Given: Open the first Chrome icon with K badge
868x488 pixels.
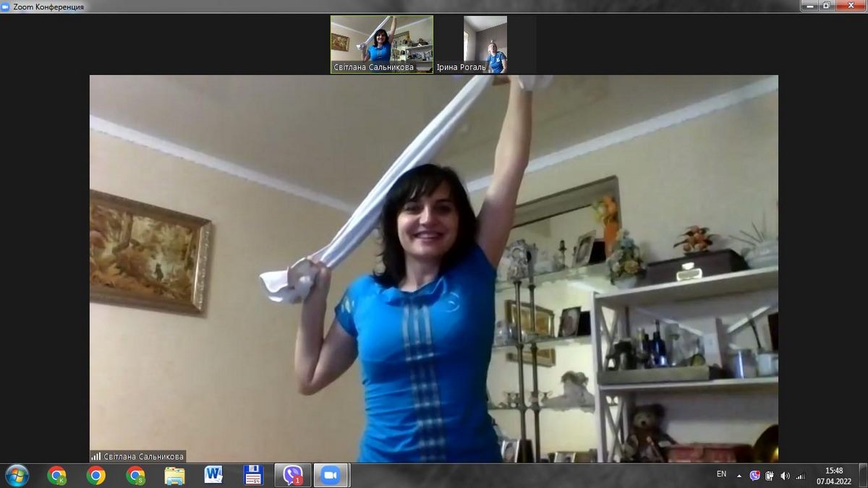Looking at the screenshot, I should tap(56, 475).
